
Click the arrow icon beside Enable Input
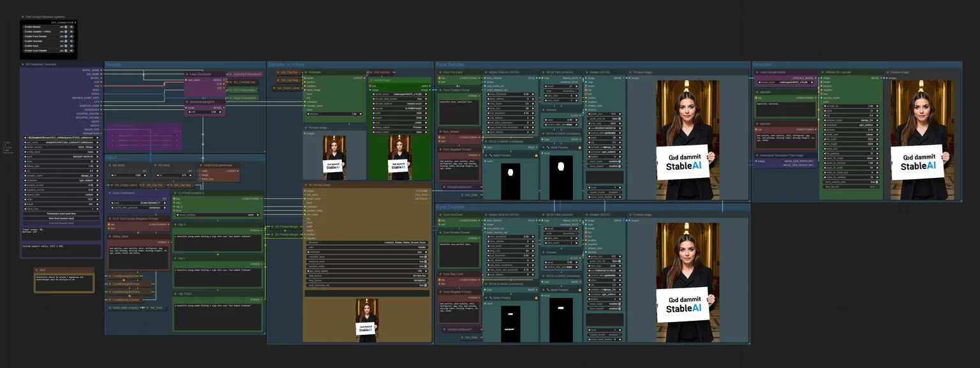[x=71, y=46]
